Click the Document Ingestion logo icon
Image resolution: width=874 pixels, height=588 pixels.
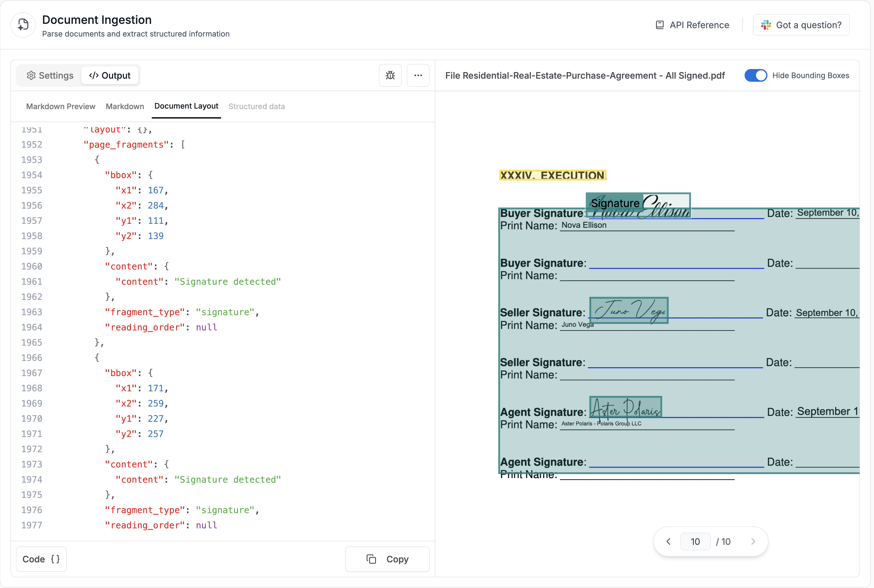(23, 25)
